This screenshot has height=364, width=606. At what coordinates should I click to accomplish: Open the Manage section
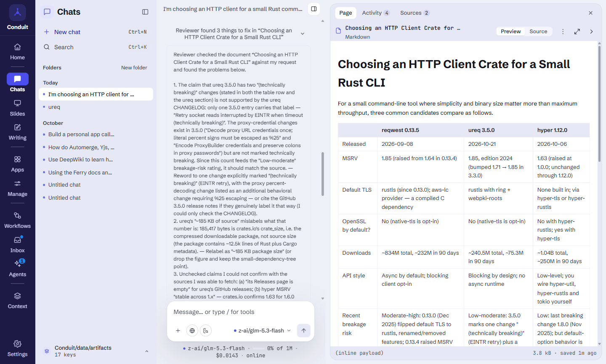pos(17,188)
